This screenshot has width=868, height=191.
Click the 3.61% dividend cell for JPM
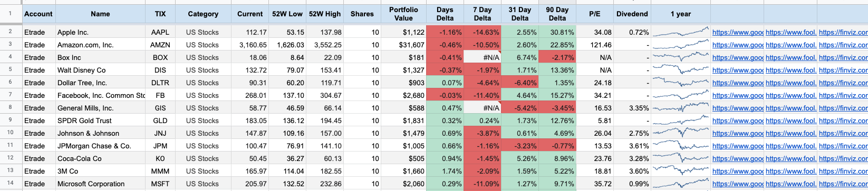tap(632, 146)
